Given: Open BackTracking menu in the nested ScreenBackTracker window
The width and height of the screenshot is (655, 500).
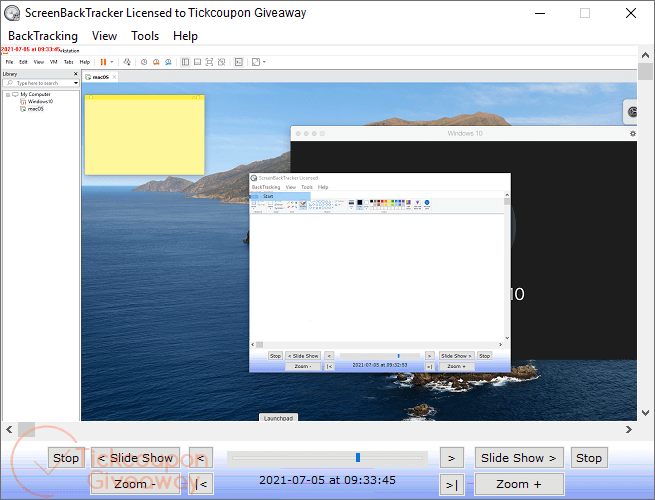Looking at the screenshot, I should [266, 187].
